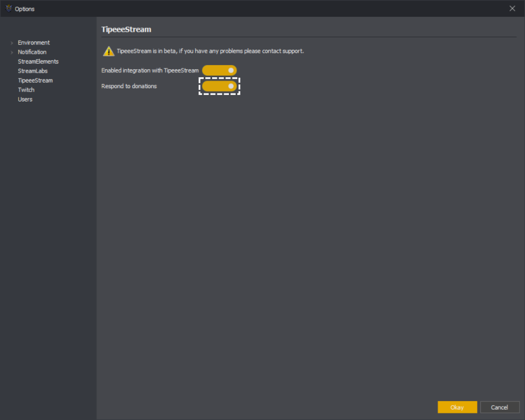Click the 'Respond to donations' label
525x420 pixels.
click(129, 86)
